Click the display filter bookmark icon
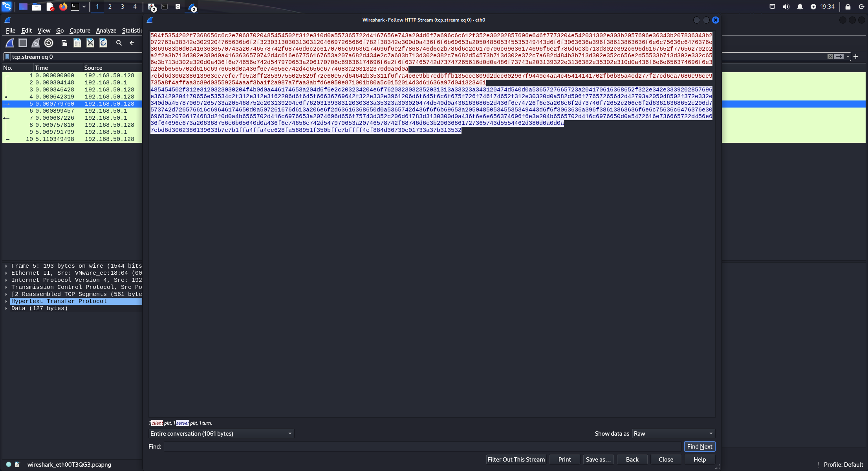 pyautogui.click(x=7, y=57)
